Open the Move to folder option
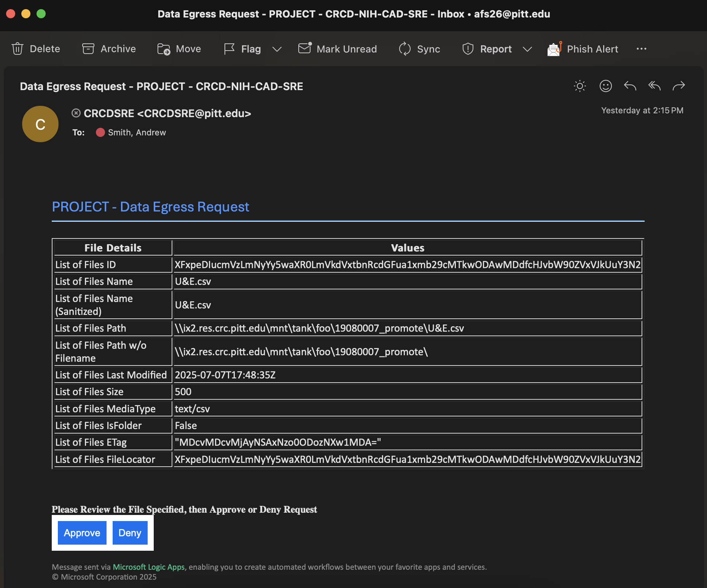 (x=179, y=49)
